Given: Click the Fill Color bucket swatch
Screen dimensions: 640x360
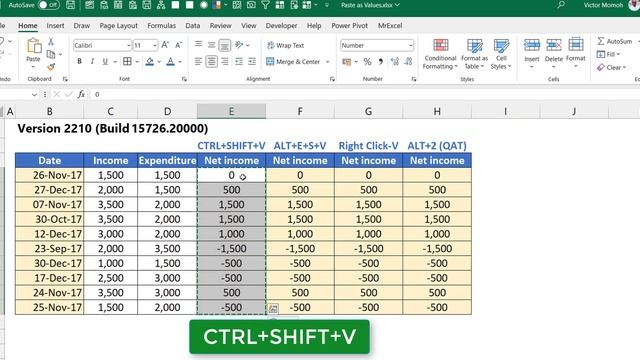Looking at the screenshot, I should pos(150,62).
